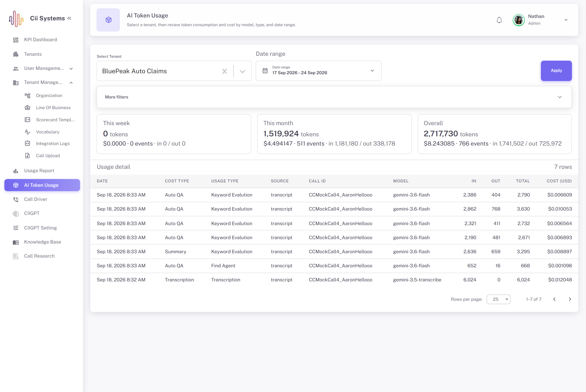Click Nathan's profile avatar
586x392 pixels.
point(519,20)
